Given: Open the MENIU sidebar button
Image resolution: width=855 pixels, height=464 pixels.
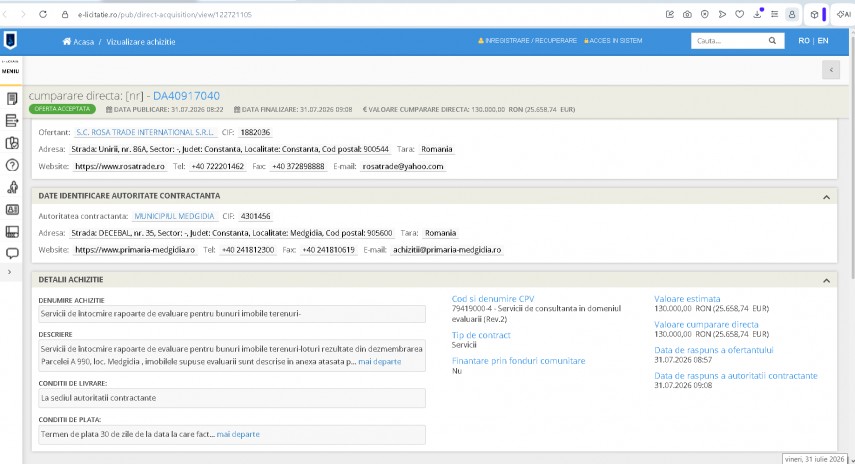Looking at the screenshot, I should coord(10,71).
